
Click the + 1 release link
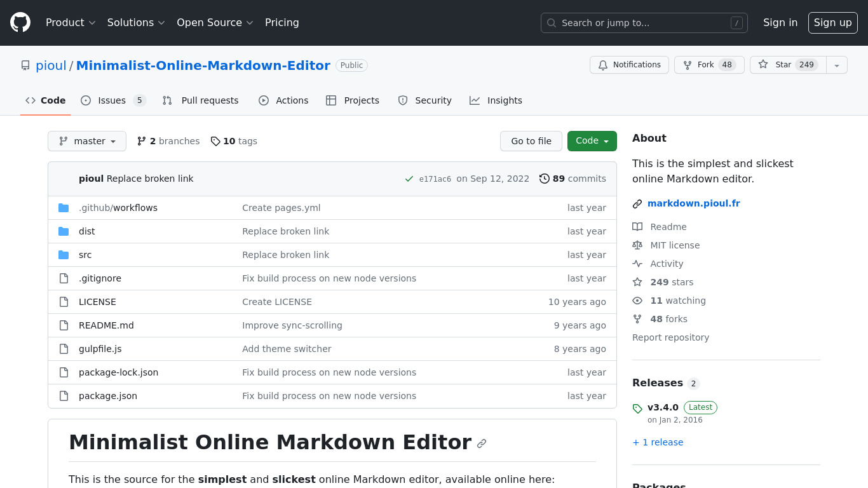pyautogui.click(x=658, y=442)
